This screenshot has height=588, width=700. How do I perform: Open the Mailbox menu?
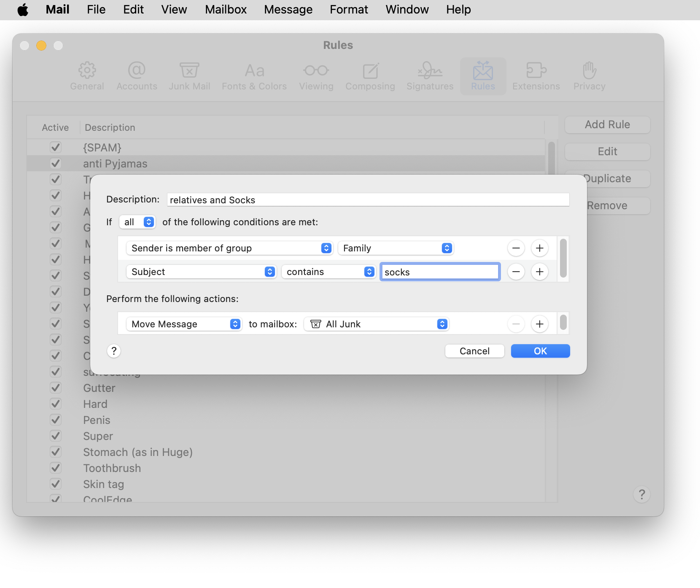[226, 10]
